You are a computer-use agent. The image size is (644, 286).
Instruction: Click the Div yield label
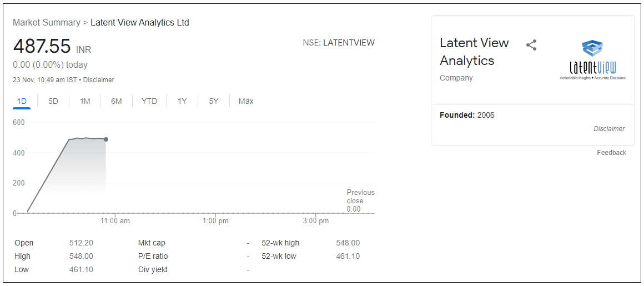(x=153, y=269)
